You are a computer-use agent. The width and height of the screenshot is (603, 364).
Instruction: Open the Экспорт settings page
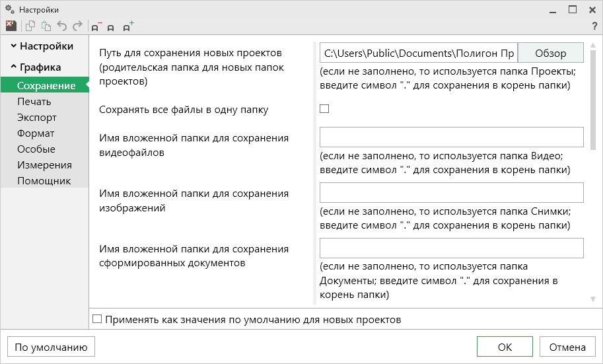pos(37,118)
